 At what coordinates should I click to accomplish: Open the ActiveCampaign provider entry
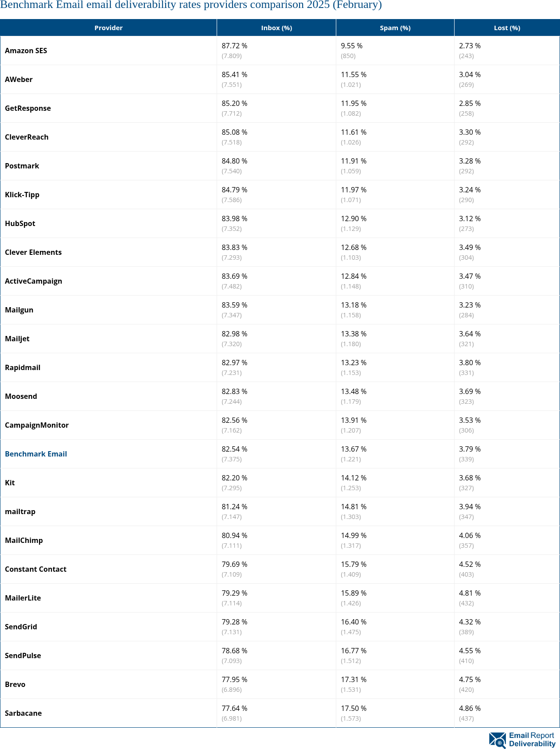point(34,281)
